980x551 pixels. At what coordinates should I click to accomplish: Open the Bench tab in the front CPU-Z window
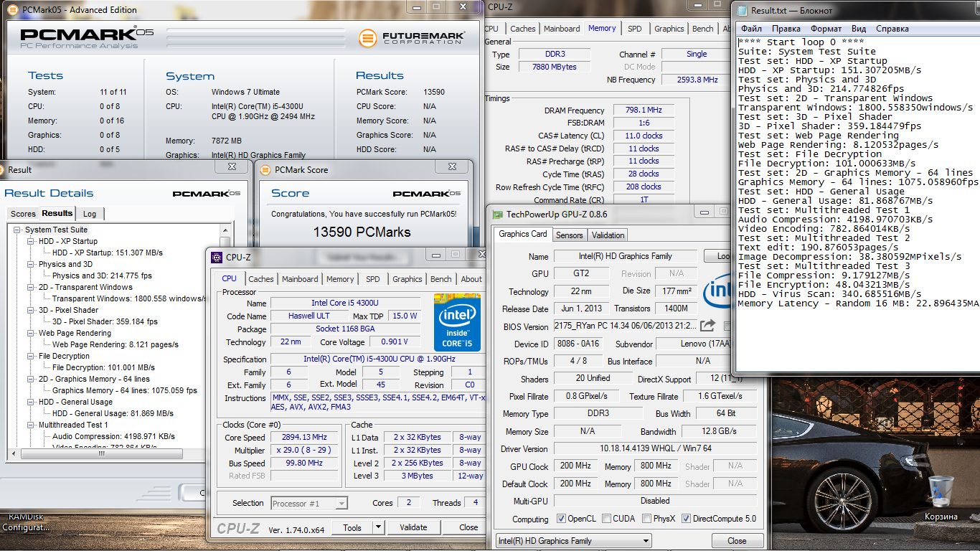pos(441,279)
